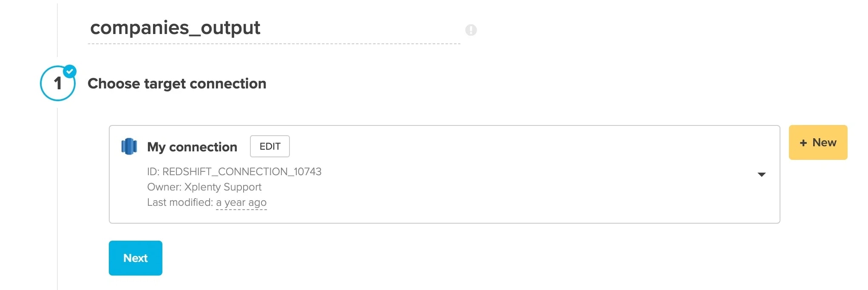The height and width of the screenshot is (290, 868).
Task: Click the Owner: Xplenty Support label
Action: tap(204, 187)
